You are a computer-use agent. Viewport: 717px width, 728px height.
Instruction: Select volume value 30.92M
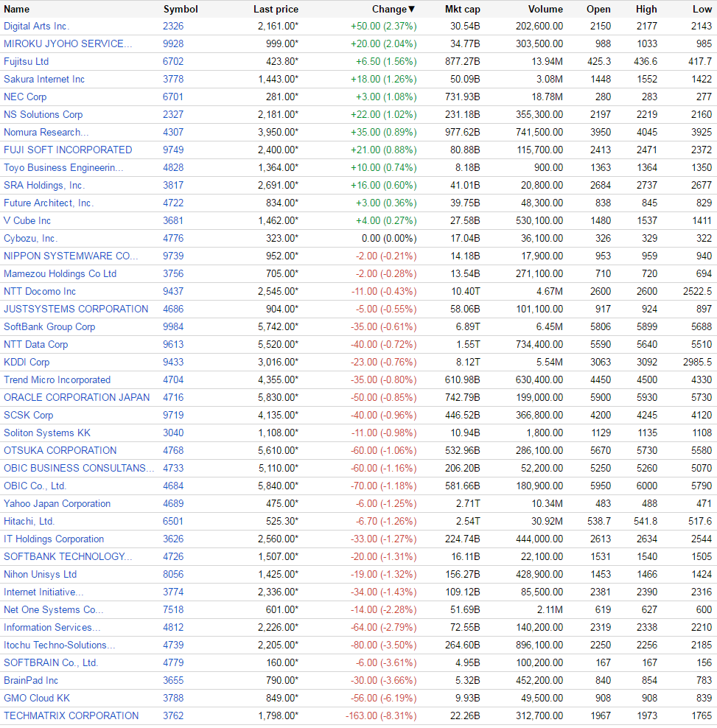point(547,521)
